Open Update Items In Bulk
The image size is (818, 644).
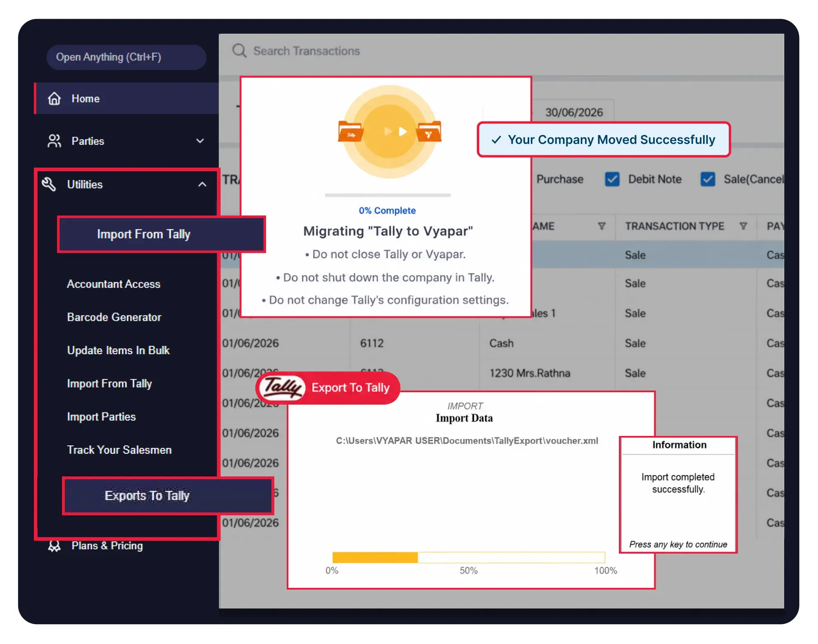118,350
